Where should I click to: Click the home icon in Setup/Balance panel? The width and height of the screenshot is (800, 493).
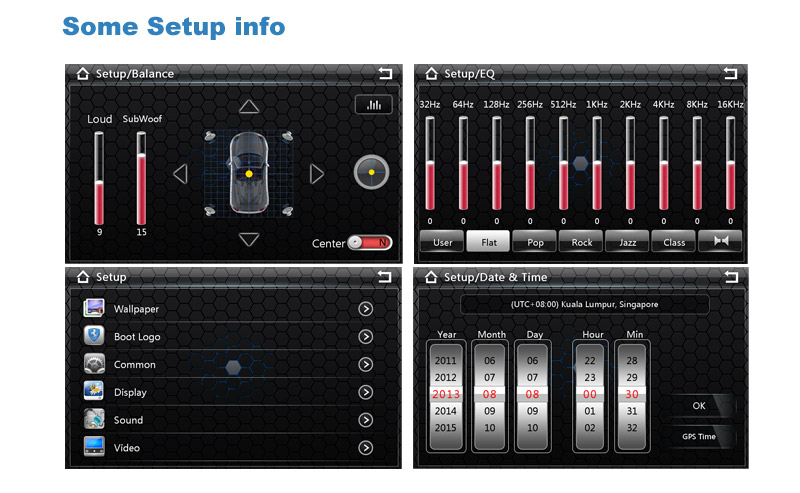(81, 74)
